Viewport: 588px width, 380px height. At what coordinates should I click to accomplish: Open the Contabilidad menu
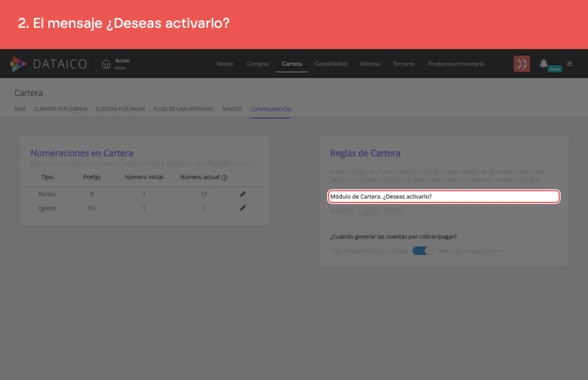click(x=331, y=64)
